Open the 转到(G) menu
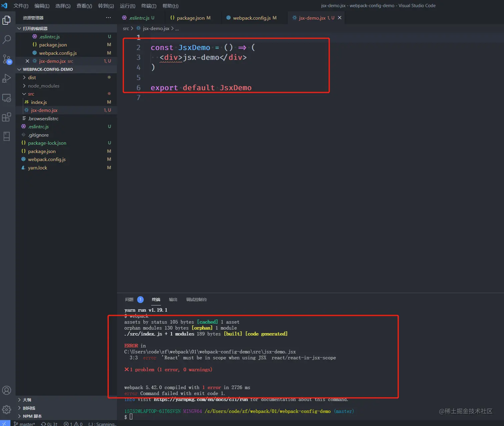Screen dimensions: 504x426 106,6
